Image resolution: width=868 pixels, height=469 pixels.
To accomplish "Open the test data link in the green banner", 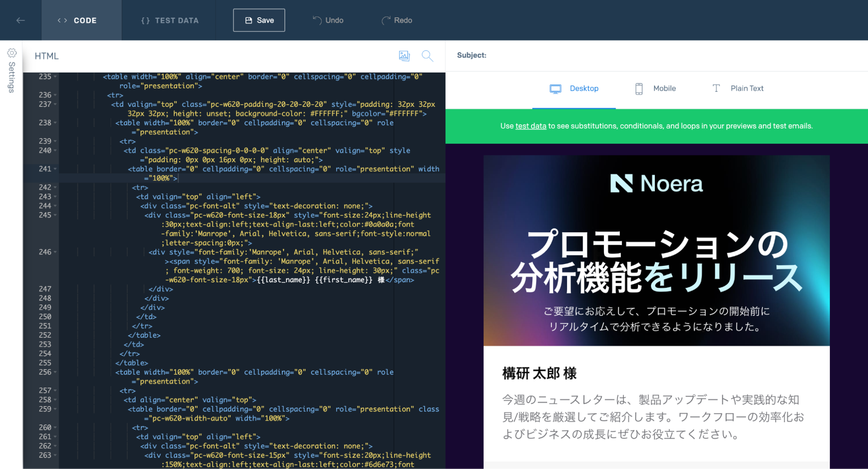I will click(530, 126).
